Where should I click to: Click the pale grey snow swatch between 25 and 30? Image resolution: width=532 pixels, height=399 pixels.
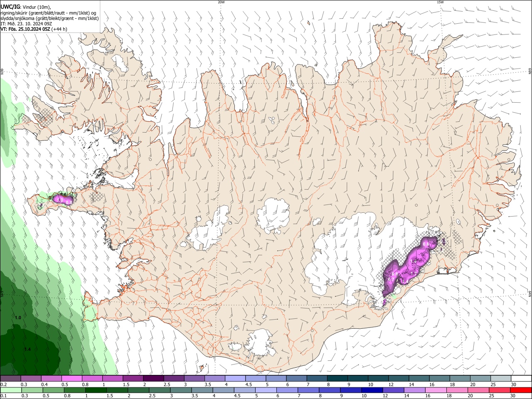(501, 378)
